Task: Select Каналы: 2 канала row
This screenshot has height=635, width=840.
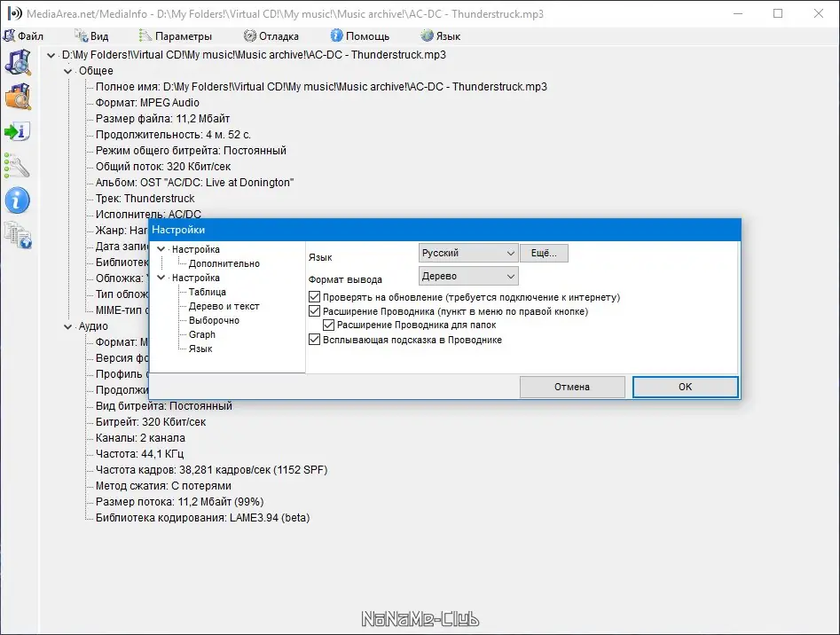Action: click(x=140, y=438)
